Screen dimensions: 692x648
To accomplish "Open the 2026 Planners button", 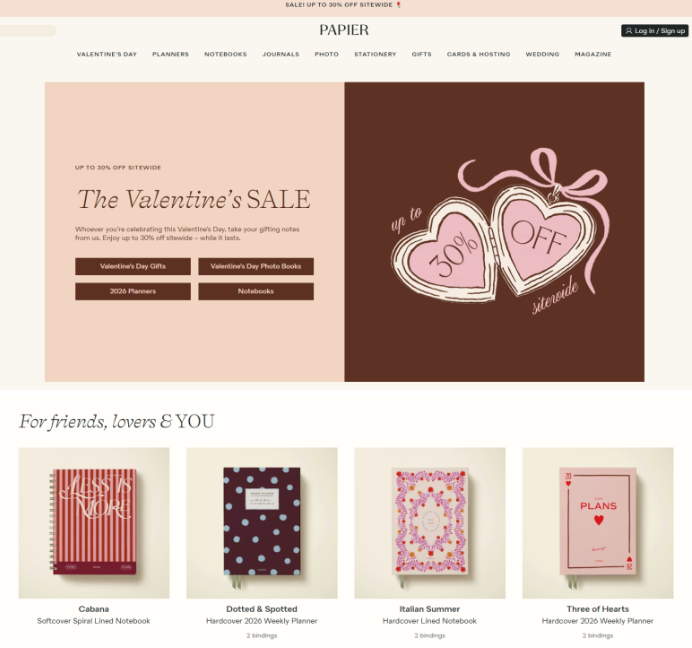I will pyautogui.click(x=133, y=291).
